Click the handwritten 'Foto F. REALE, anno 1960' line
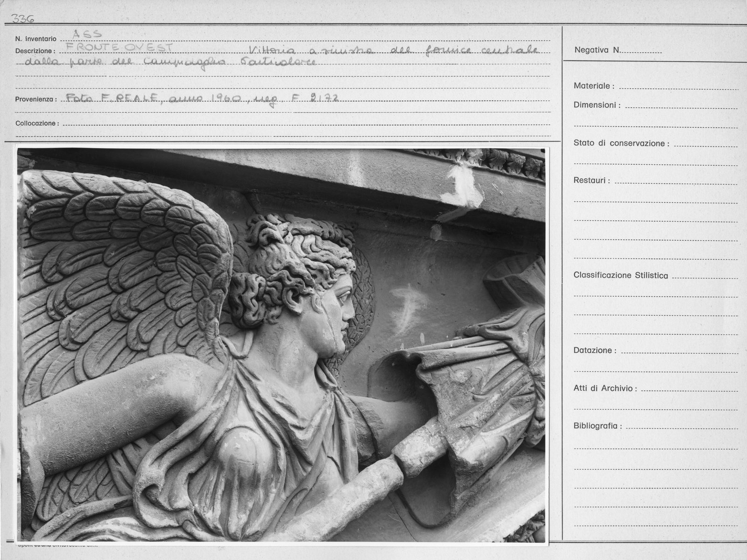 202,98
